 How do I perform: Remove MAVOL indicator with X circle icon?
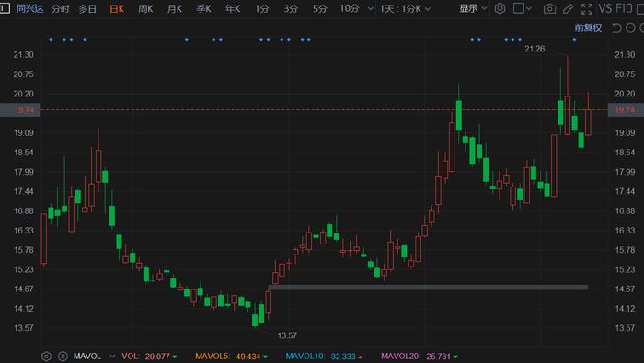63,356
